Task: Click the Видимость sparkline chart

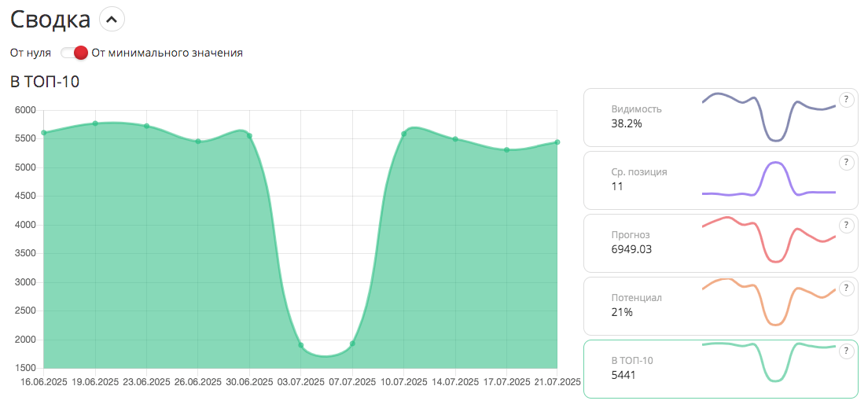Action: (x=768, y=116)
